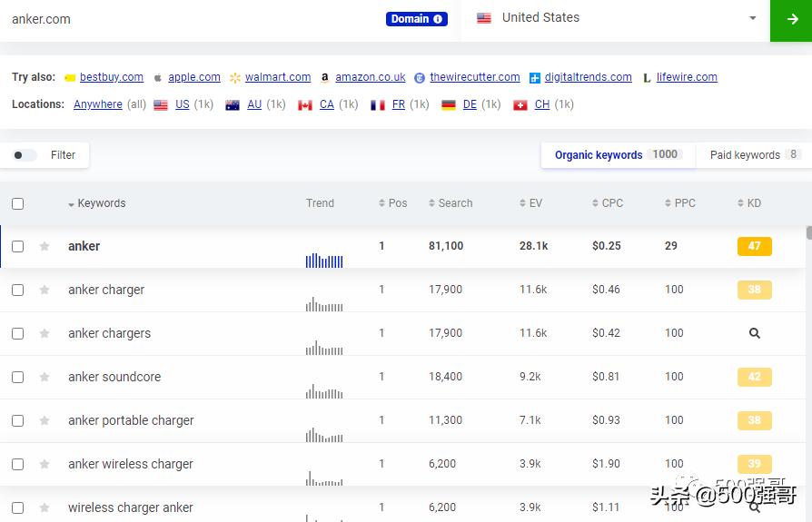Click the green arrow search button

click(791, 20)
